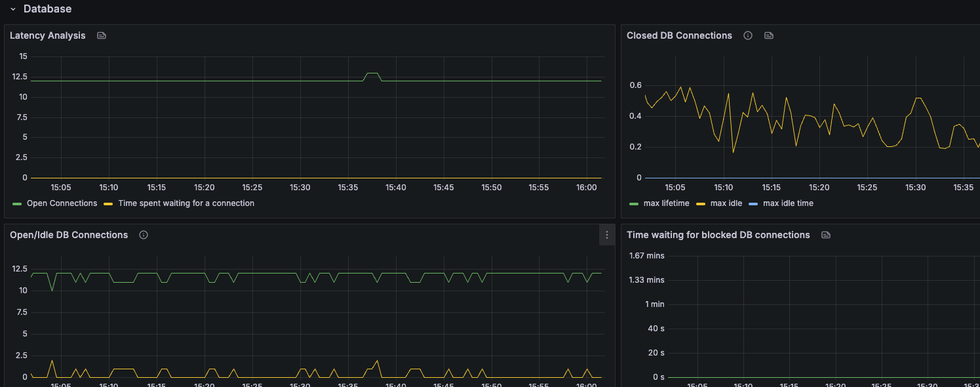
Task: Toggle the max idle legend series
Action: [726, 203]
